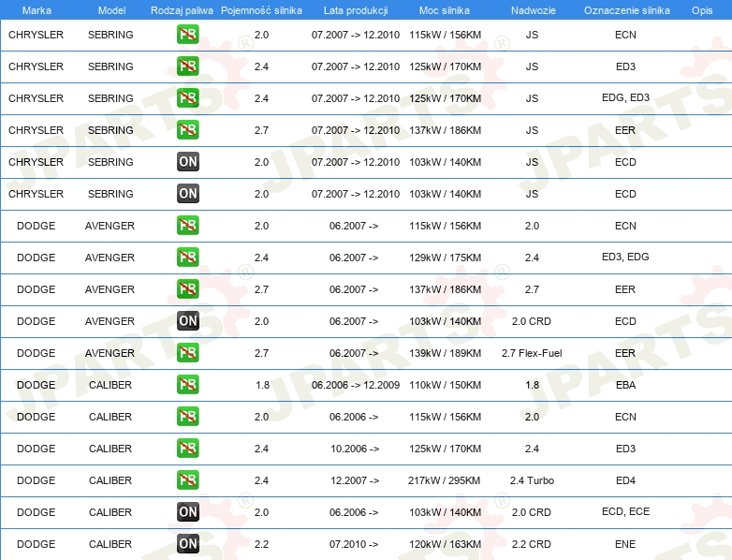The image size is (732, 560).
Task: Click the Oznaczenie silnika column header
Action: coord(626,9)
